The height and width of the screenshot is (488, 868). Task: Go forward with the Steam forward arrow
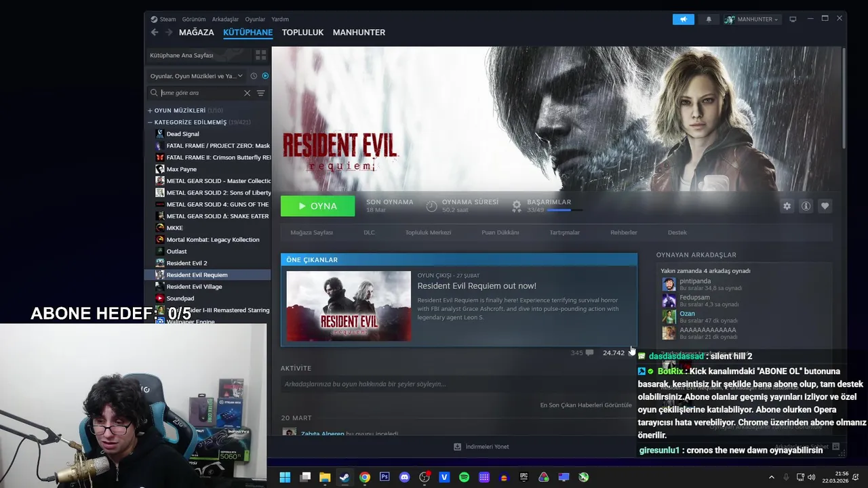tap(168, 32)
